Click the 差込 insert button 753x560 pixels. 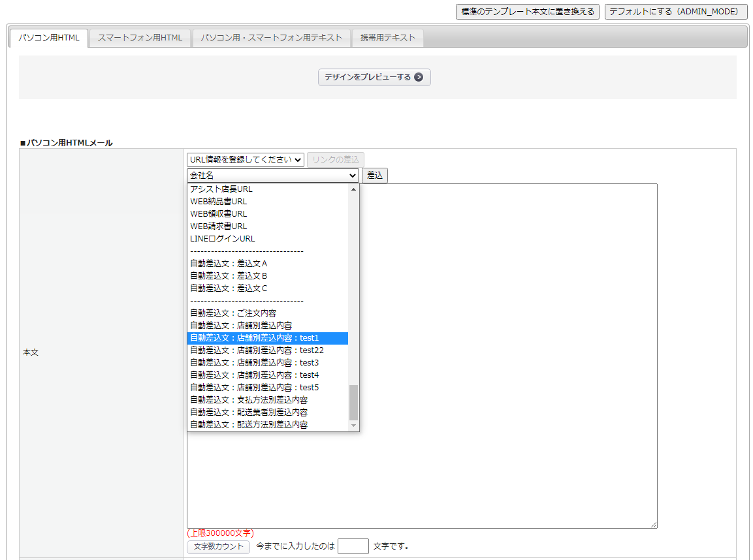pos(375,176)
